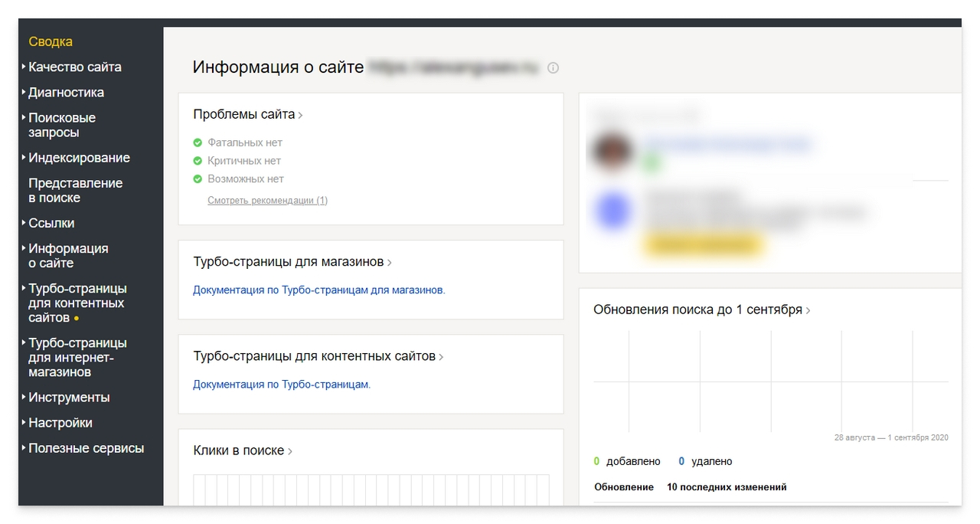Image resolution: width=980 pixels, height=524 pixels.
Task: Expand Диагностика in sidebar
Action: point(66,93)
